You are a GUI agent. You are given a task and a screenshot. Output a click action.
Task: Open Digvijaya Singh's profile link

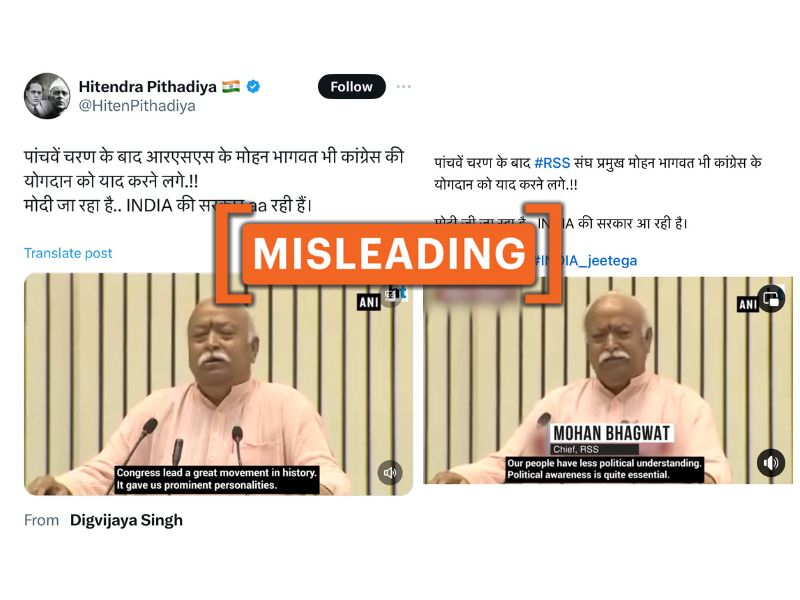(126, 520)
